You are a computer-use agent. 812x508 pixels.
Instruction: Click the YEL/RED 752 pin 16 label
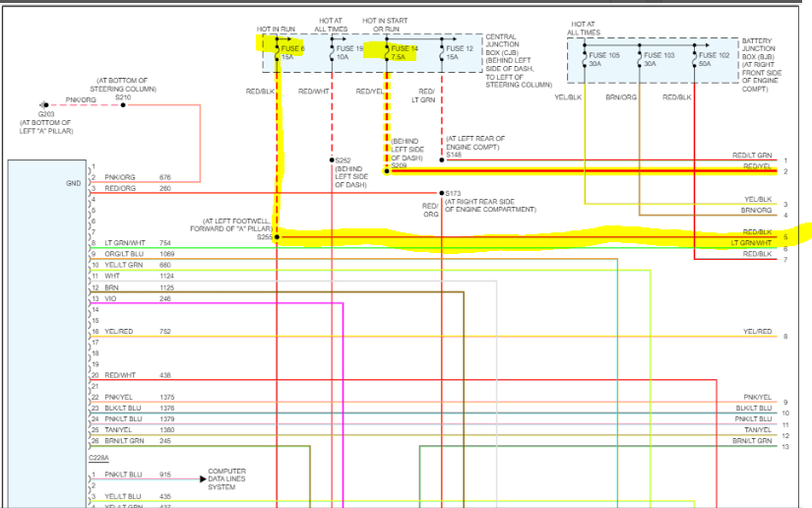click(x=122, y=332)
